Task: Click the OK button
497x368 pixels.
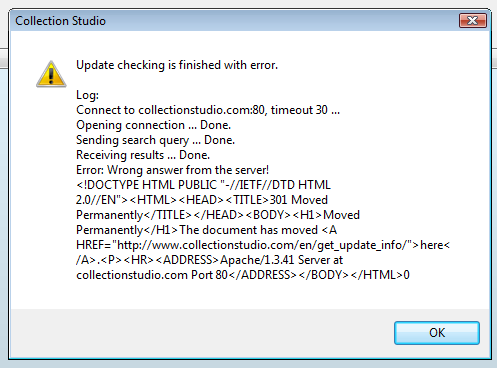Action: (437, 333)
